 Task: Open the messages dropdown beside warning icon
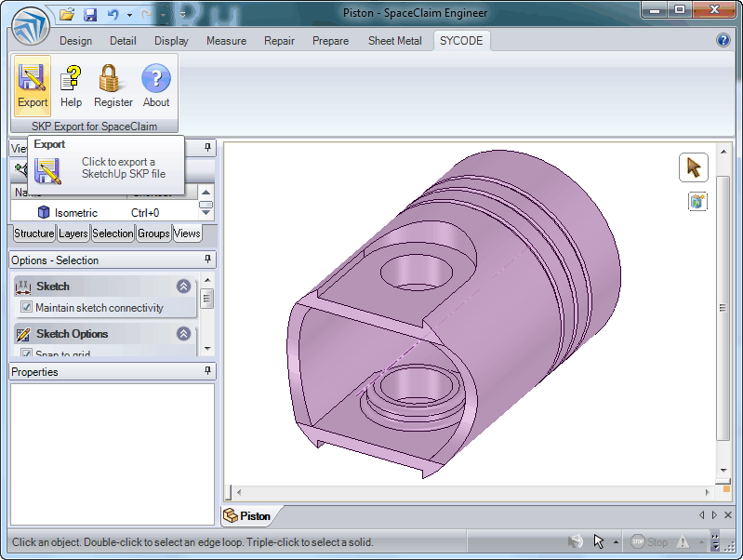point(700,542)
